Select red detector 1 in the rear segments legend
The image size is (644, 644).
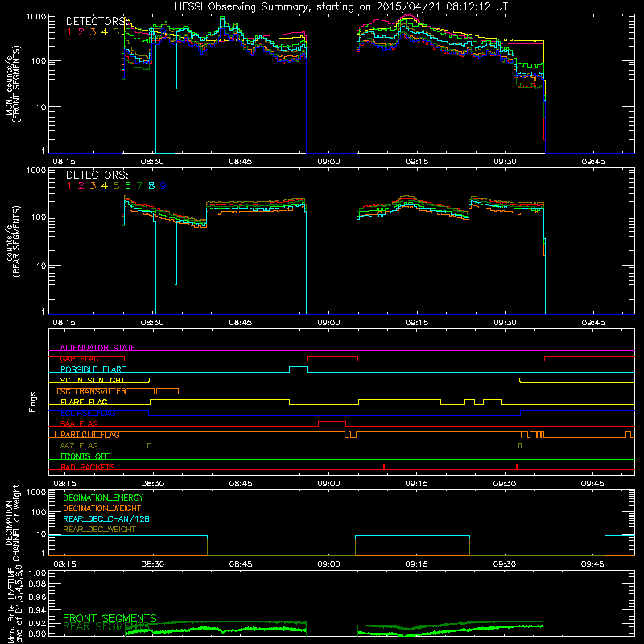[x=69, y=186]
